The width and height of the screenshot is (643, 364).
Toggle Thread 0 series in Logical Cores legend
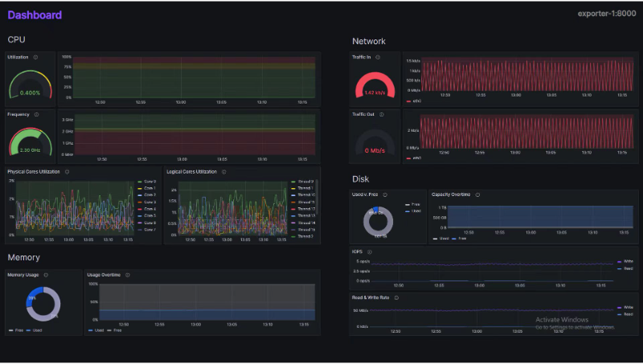[302, 182]
